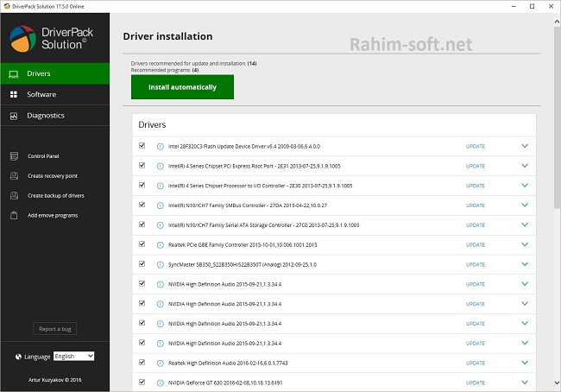Select Create backup of drivers

[56, 195]
